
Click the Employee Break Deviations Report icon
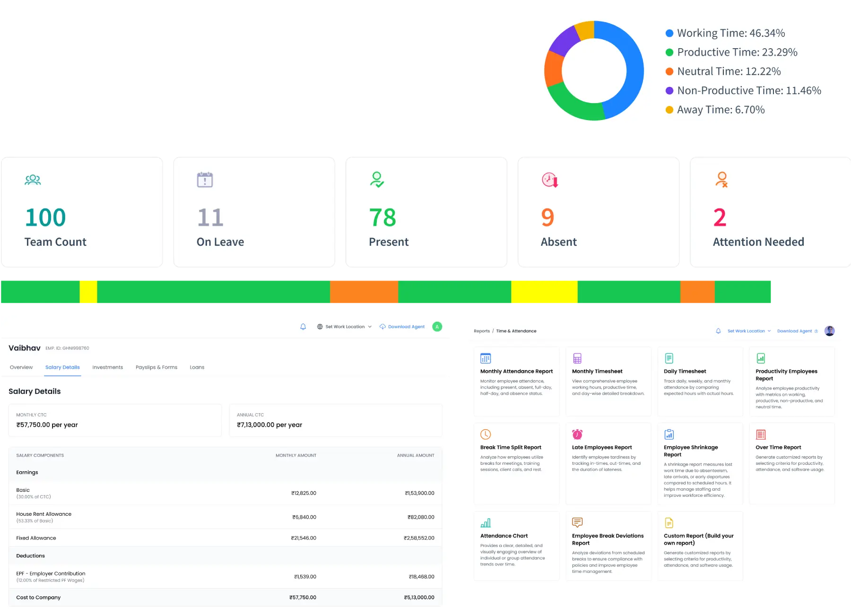point(578,522)
